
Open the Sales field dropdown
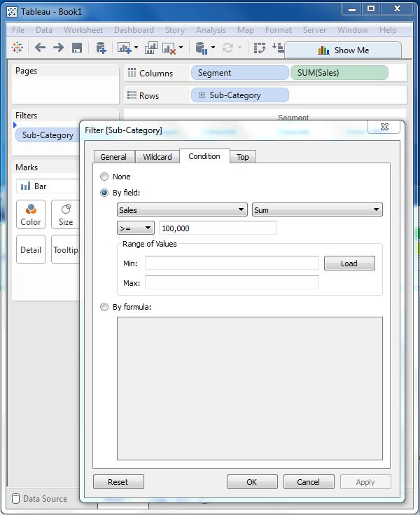pyautogui.click(x=182, y=210)
